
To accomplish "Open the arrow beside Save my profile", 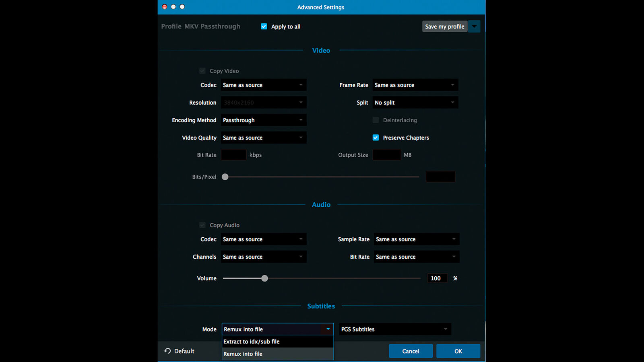I will point(474,27).
